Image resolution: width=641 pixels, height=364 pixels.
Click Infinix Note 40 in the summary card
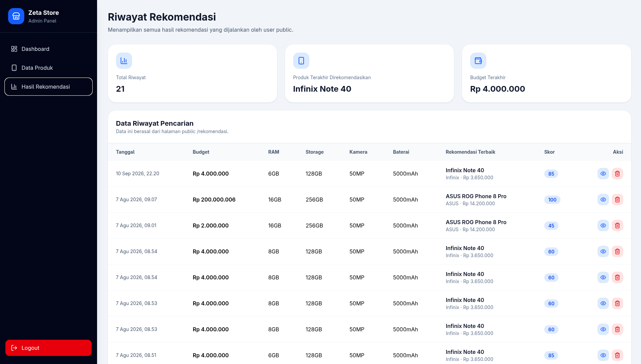coord(322,89)
